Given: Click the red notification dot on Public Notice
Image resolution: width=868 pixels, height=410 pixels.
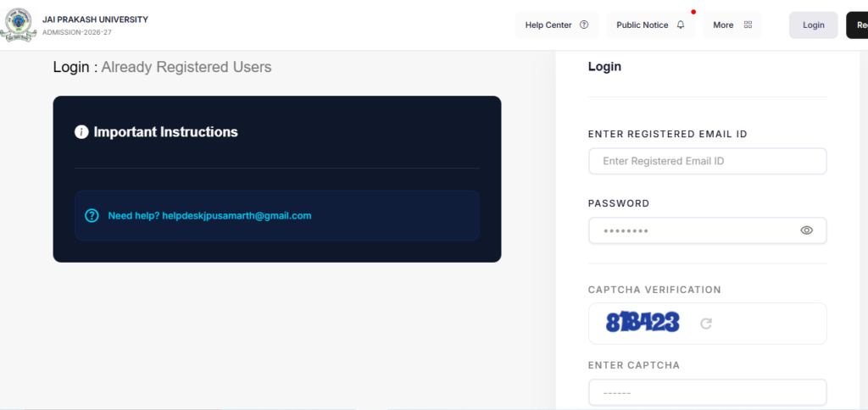Looking at the screenshot, I should 693,12.
